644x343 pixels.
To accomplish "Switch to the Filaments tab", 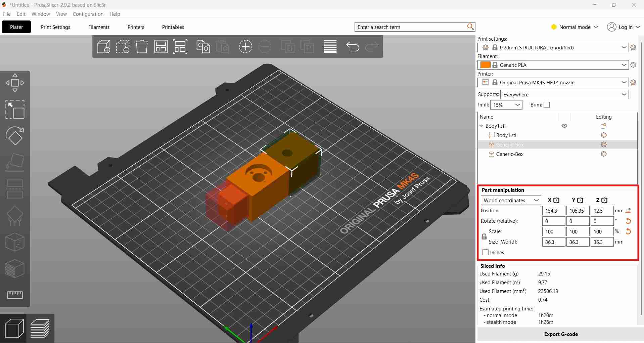I will pos(99,27).
